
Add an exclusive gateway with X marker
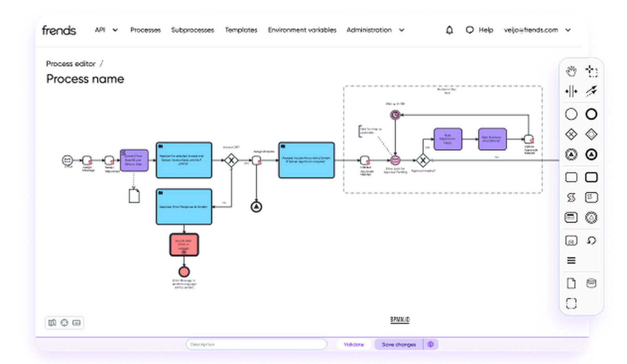pyautogui.click(x=571, y=135)
